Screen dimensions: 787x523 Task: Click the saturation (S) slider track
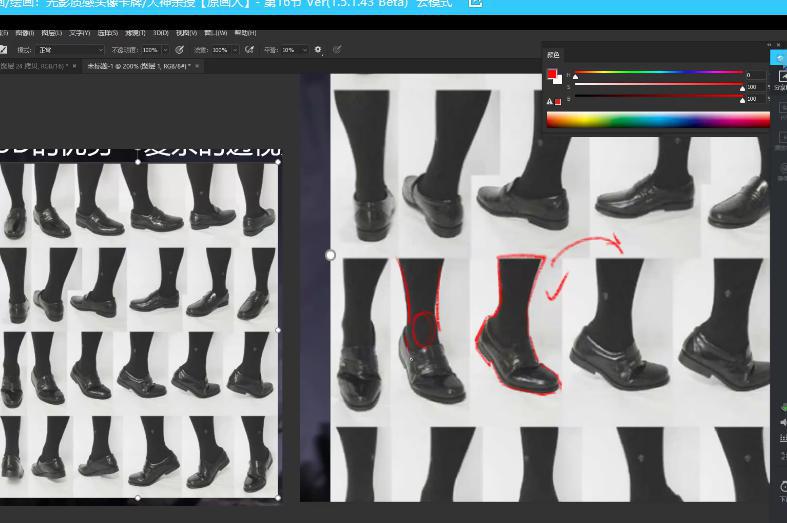click(x=659, y=84)
